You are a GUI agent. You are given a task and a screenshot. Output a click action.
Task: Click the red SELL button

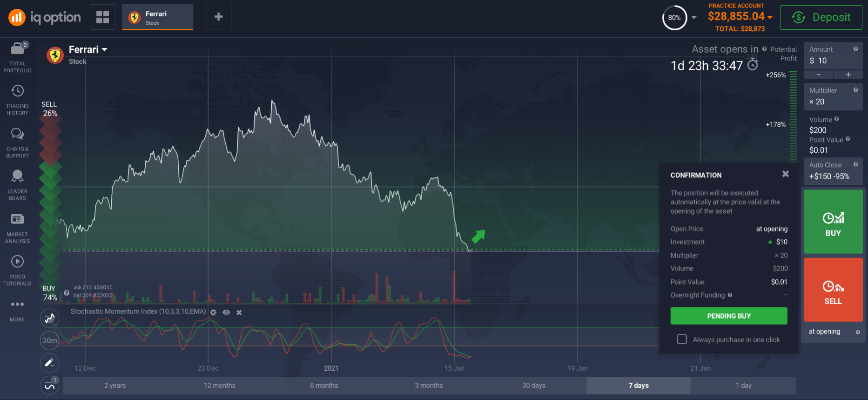pyautogui.click(x=833, y=290)
